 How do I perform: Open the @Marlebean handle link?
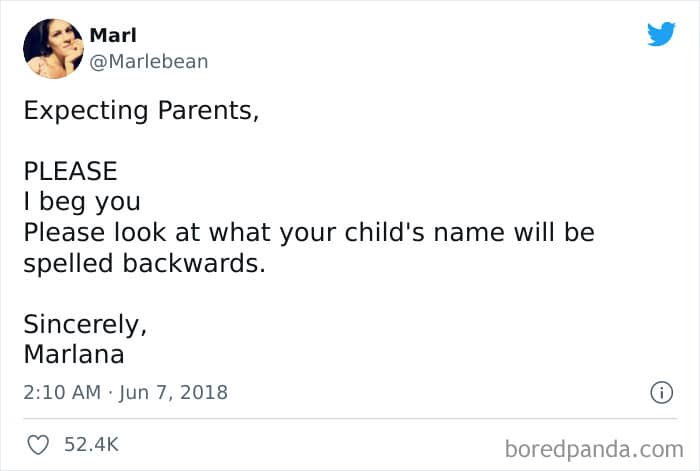pyautogui.click(x=149, y=61)
